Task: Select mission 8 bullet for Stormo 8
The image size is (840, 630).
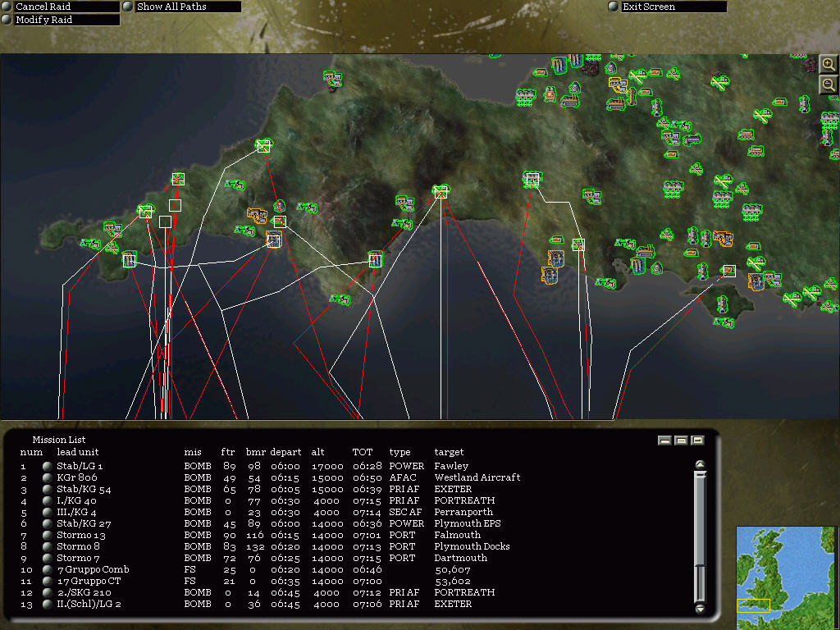Action: tap(47, 546)
